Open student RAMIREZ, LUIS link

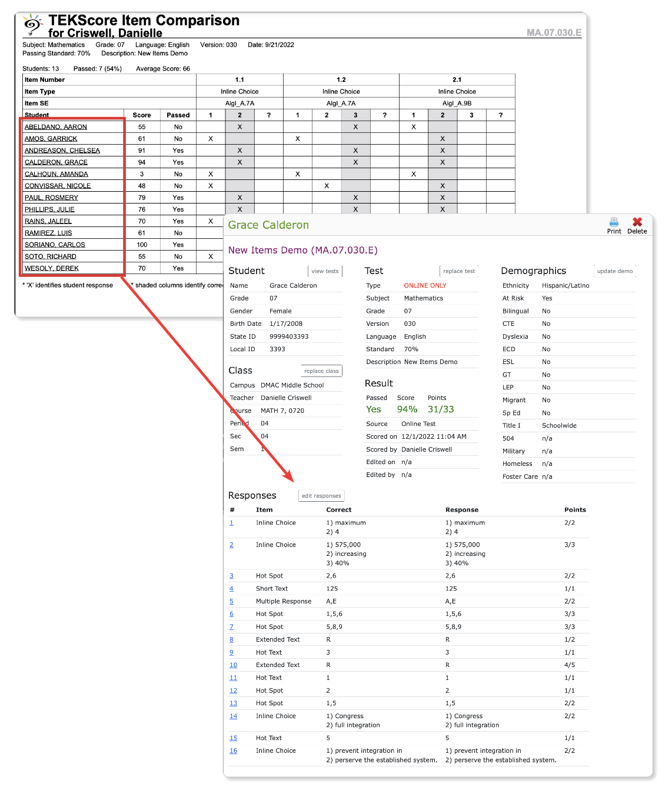48,233
